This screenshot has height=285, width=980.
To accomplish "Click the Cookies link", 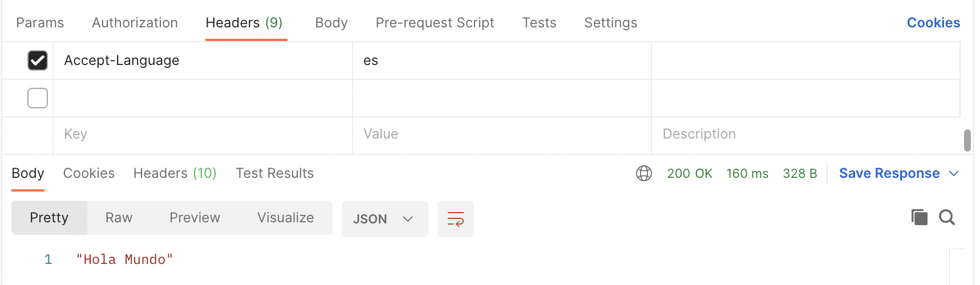I will (933, 23).
